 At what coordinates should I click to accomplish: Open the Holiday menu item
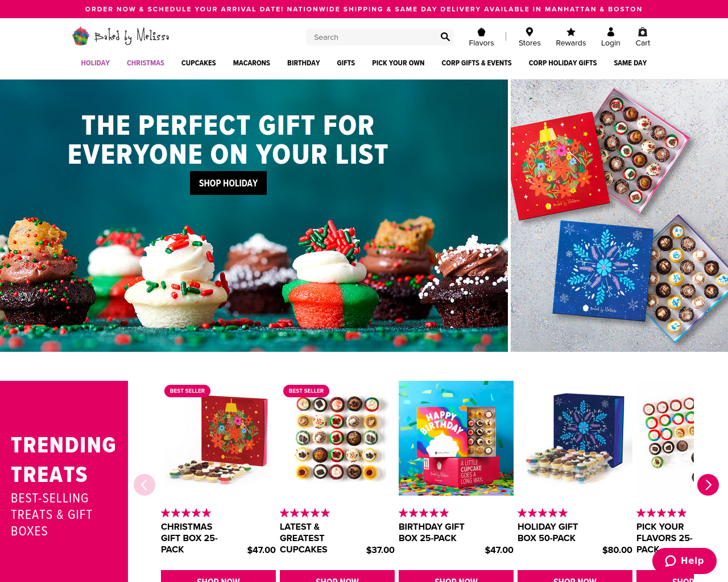(x=95, y=63)
